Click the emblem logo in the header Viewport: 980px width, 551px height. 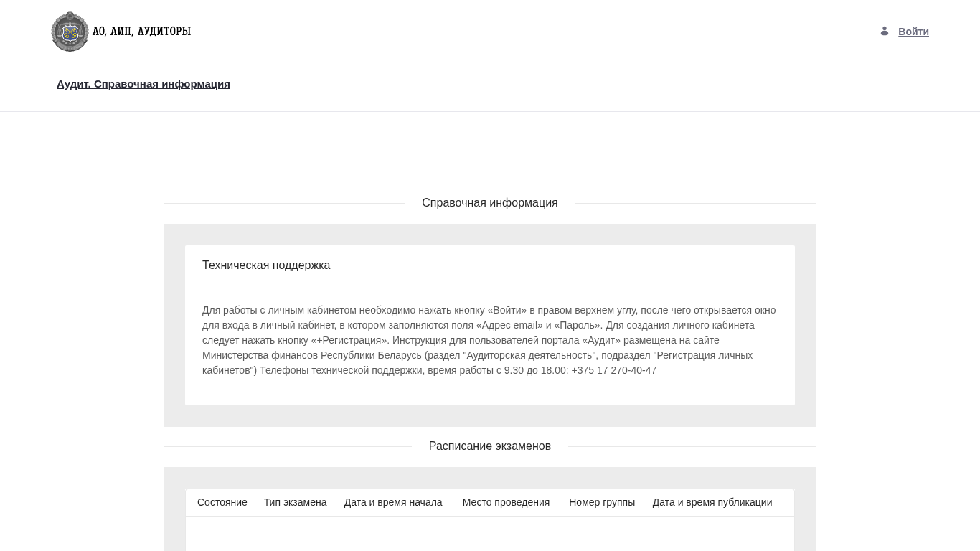coord(70,32)
